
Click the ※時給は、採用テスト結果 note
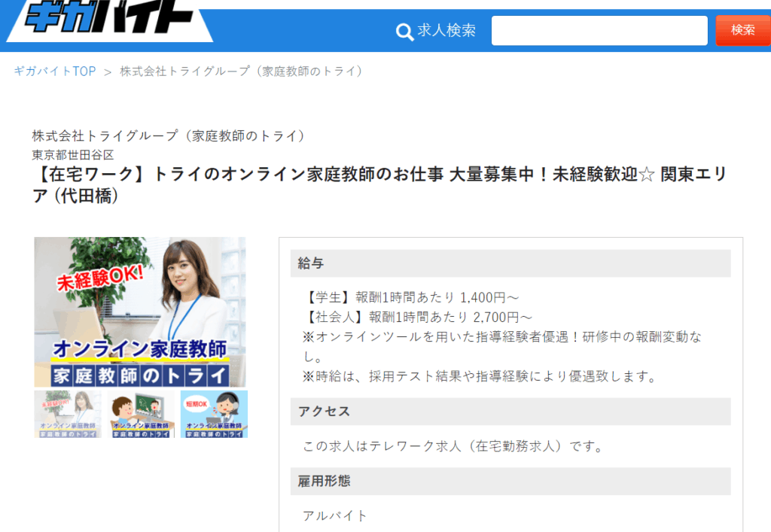coord(480,377)
